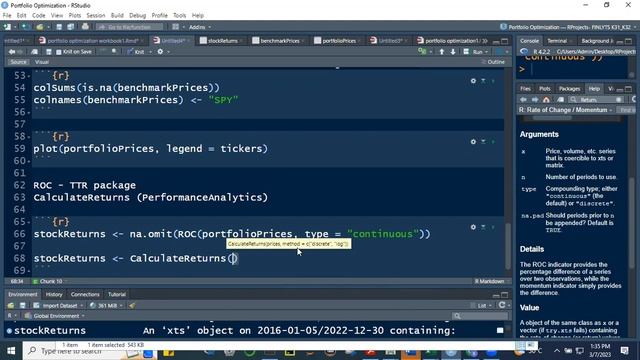Open the Session menu
This screenshot has width=640, height=360.
click(96, 16)
